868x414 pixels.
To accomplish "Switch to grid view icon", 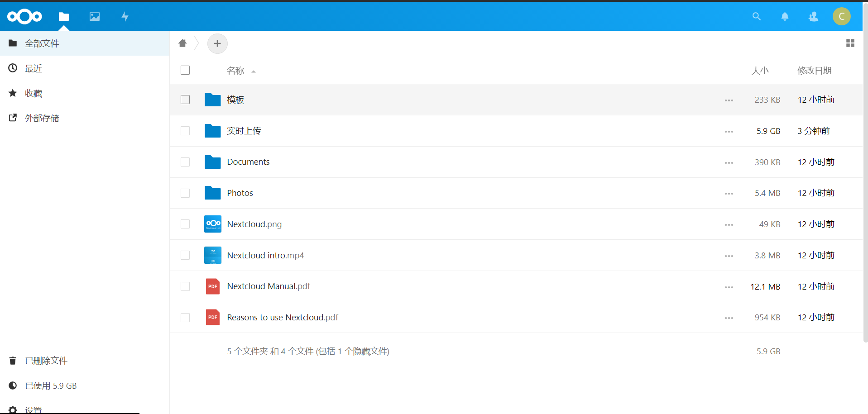I will coord(850,43).
